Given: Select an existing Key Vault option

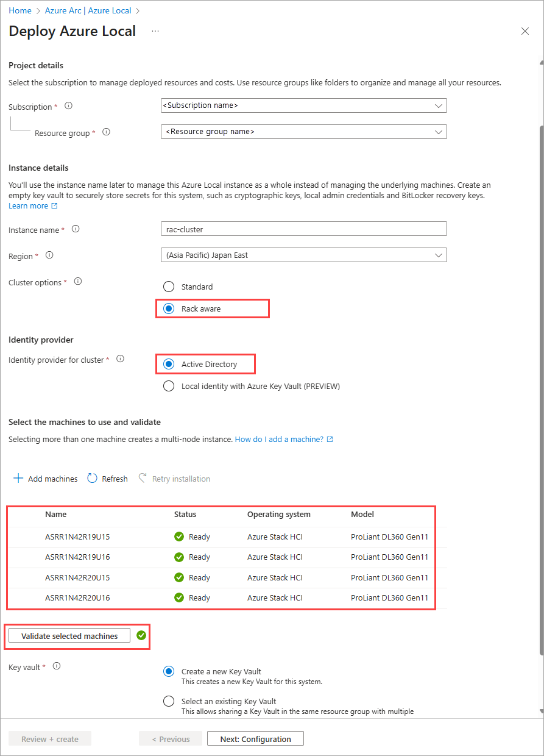Looking at the screenshot, I should [x=169, y=701].
